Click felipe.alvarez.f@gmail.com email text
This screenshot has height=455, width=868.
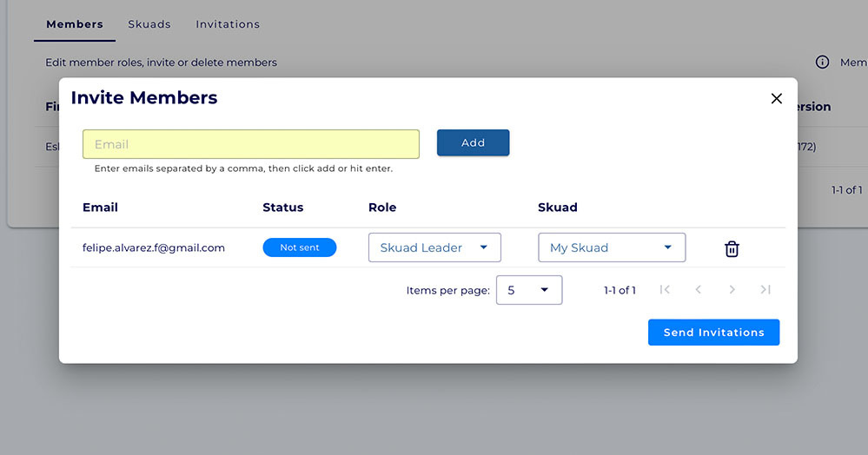(x=154, y=247)
